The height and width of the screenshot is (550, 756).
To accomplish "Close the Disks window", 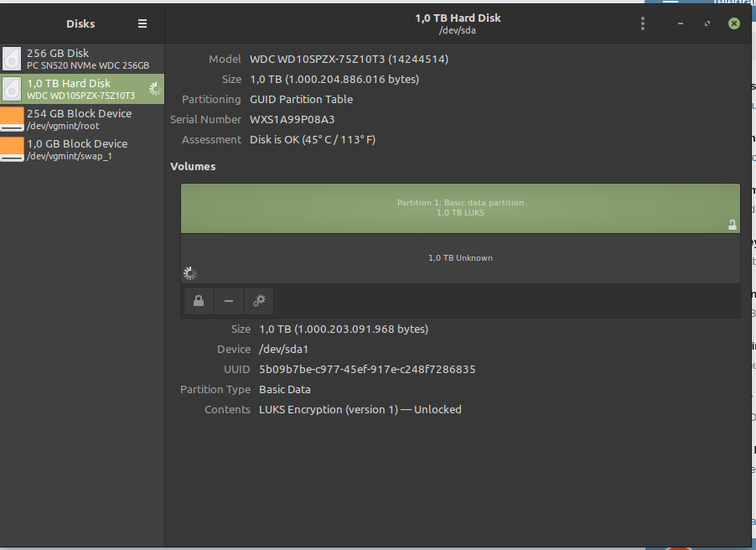I will point(734,23).
